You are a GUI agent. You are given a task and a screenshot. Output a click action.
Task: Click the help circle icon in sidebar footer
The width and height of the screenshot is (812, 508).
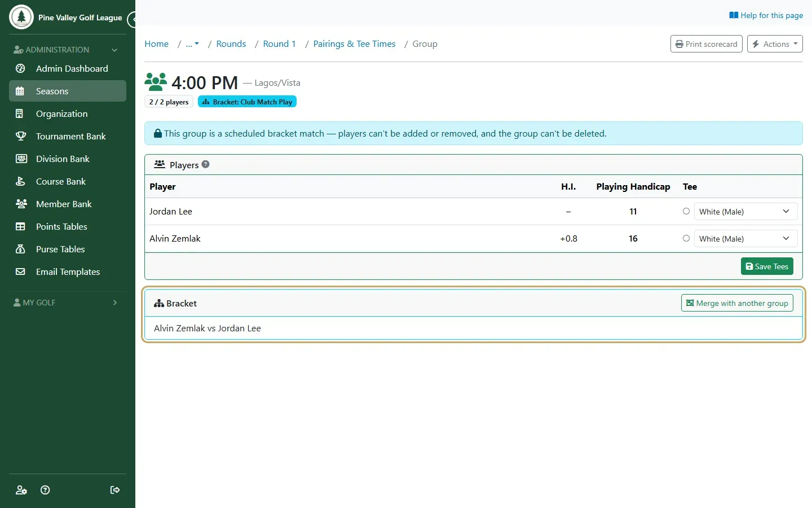click(x=46, y=490)
